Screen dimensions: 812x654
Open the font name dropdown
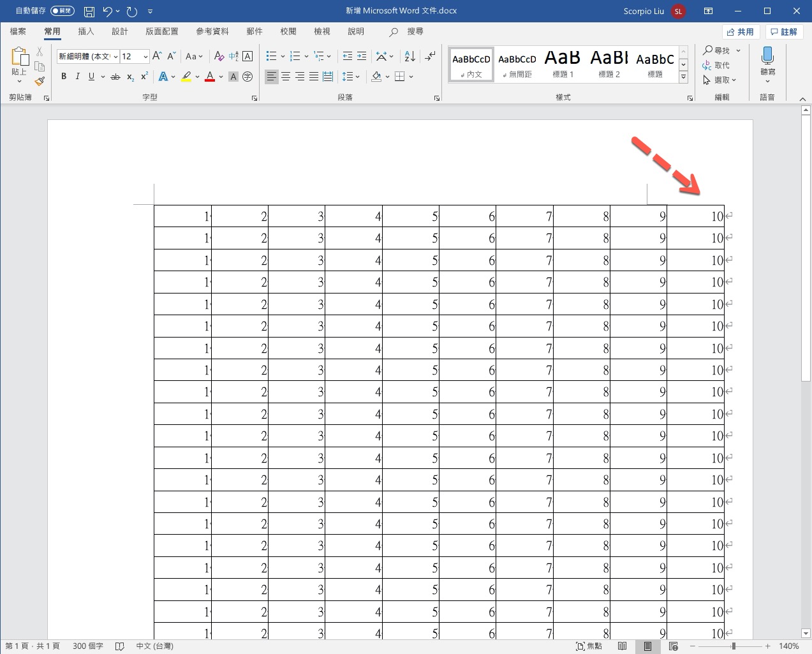115,57
